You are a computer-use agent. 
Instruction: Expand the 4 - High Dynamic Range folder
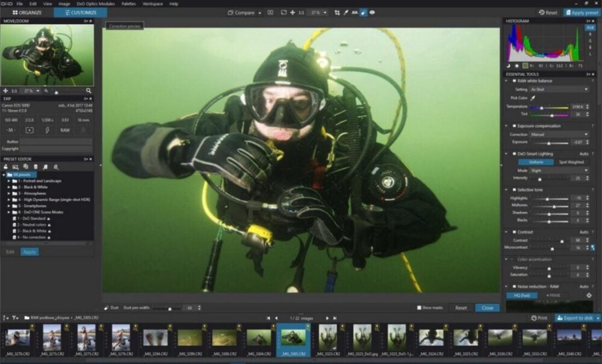(9, 200)
